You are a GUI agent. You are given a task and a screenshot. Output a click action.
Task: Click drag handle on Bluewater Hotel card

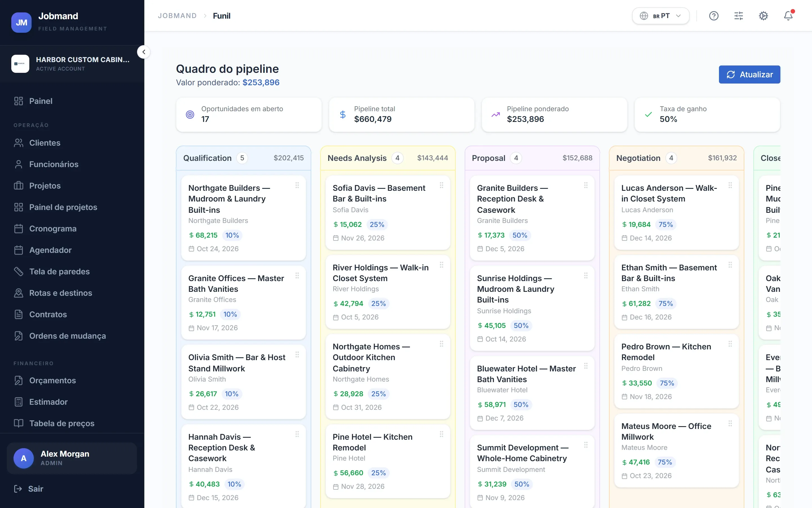[586, 366]
